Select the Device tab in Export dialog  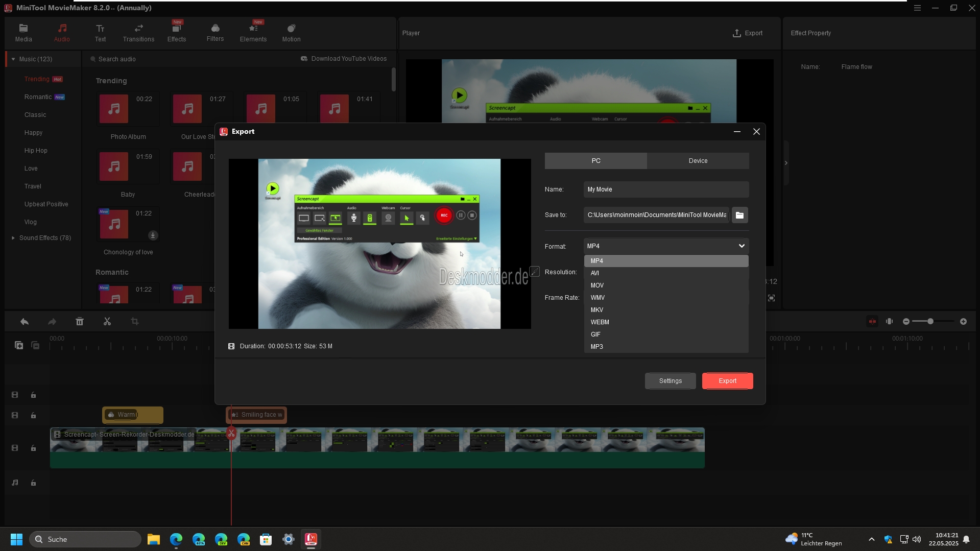[698, 160]
